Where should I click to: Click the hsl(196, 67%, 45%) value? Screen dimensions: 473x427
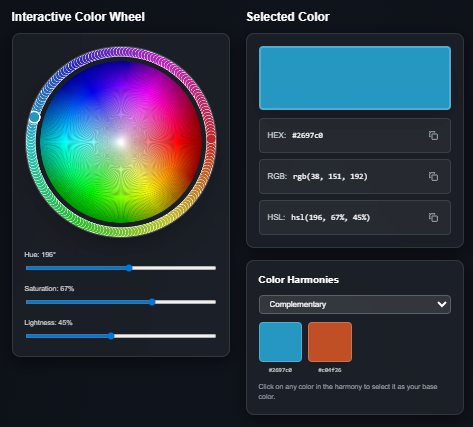[330, 217]
